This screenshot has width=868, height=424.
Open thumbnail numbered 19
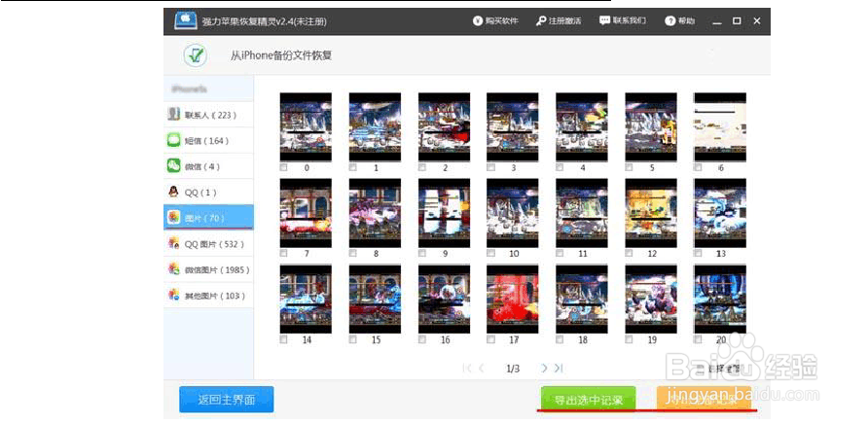point(651,299)
